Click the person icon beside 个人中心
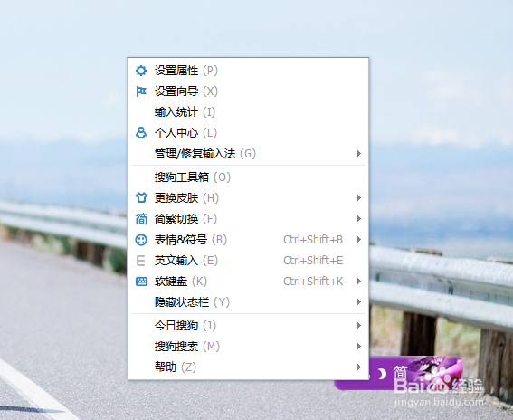513x420 pixels. point(141,133)
